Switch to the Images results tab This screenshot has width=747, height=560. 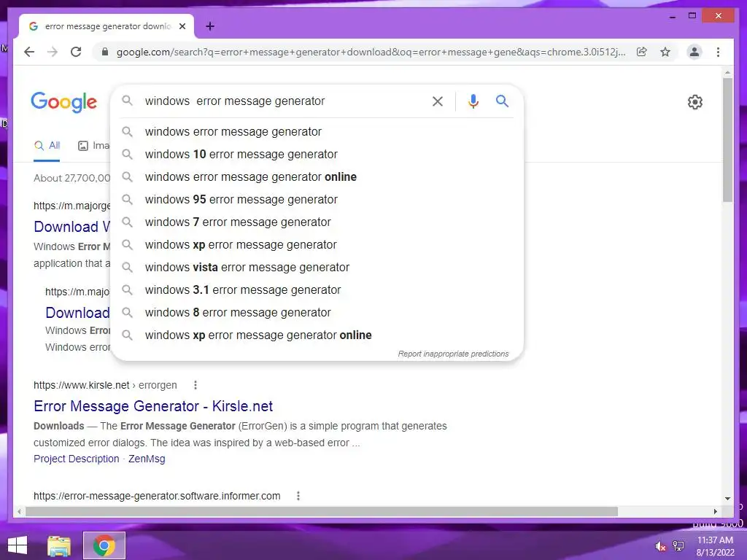pos(94,146)
